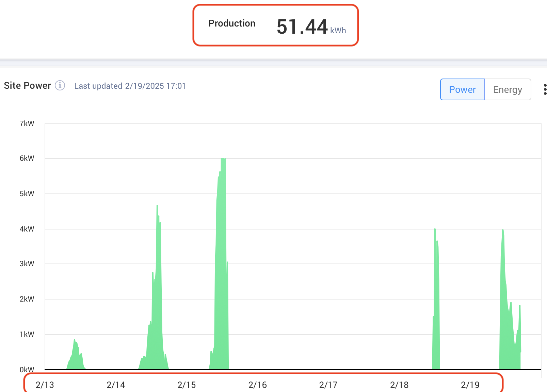Click the 51.44 kWh production value
Screen dimensions: 547x392
pyautogui.click(x=310, y=27)
